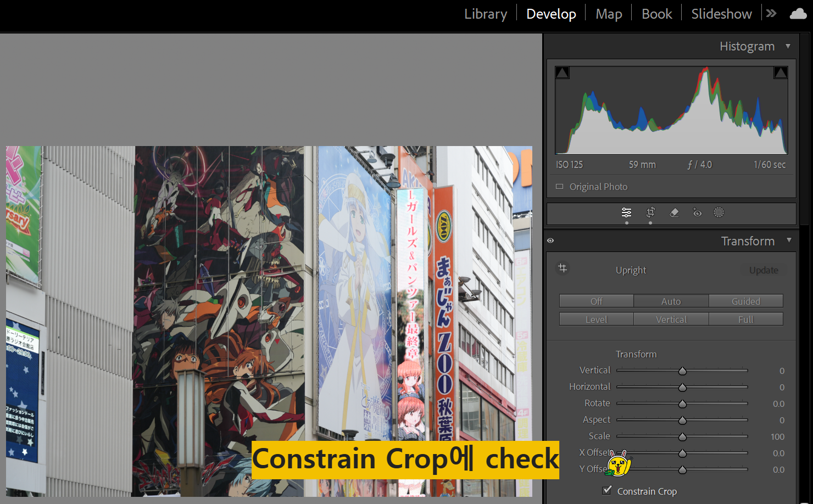Viewport: 813px width, 504px height.
Task: Open the Healing tool
Action: (674, 212)
